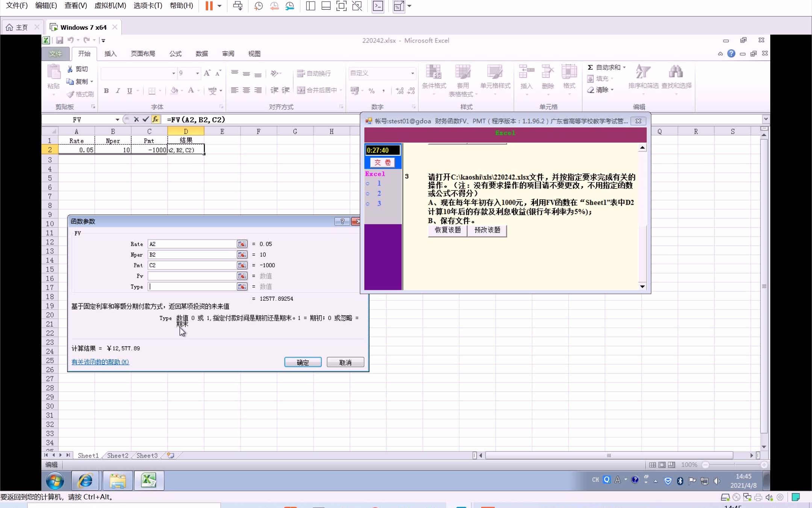Click the Rate field range selector icon
This screenshot has width=812, height=508.
242,244
